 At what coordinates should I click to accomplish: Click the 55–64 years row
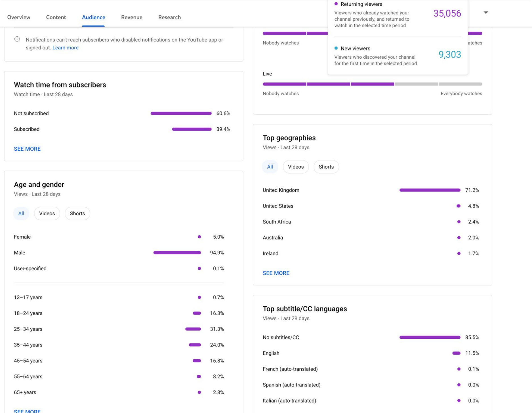(119, 376)
